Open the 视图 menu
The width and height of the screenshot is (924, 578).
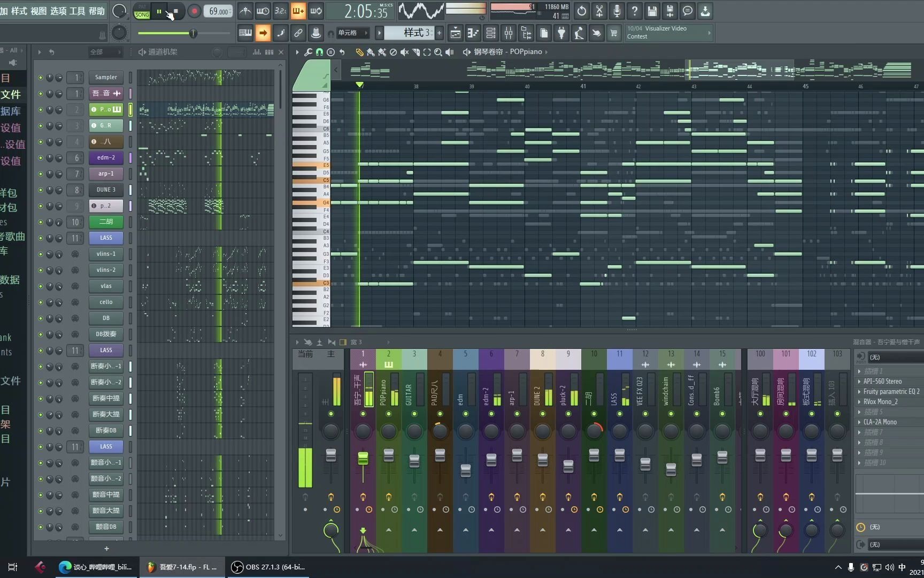(38, 11)
